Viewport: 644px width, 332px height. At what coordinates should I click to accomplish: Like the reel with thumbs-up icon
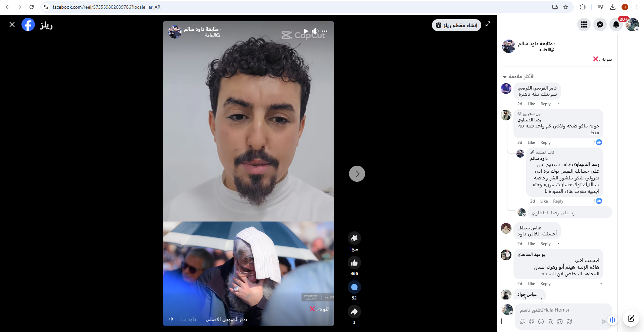point(354,263)
